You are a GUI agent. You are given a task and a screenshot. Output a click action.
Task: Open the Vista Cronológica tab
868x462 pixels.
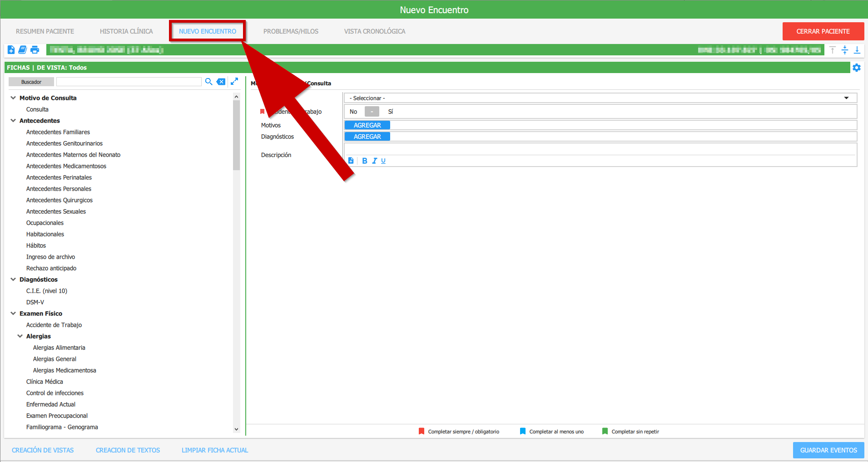pyautogui.click(x=374, y=31)
